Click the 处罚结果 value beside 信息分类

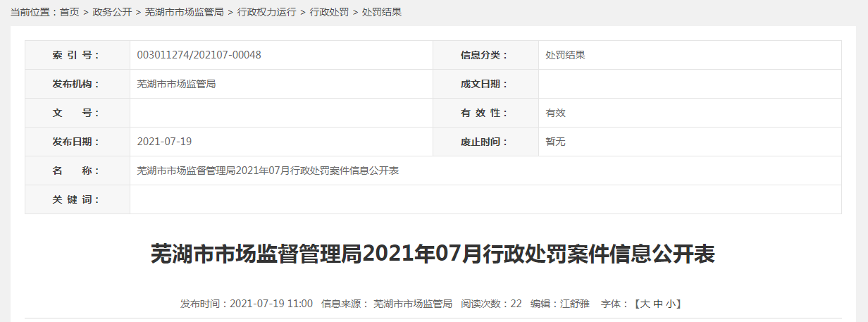click(x=565, y=55)
